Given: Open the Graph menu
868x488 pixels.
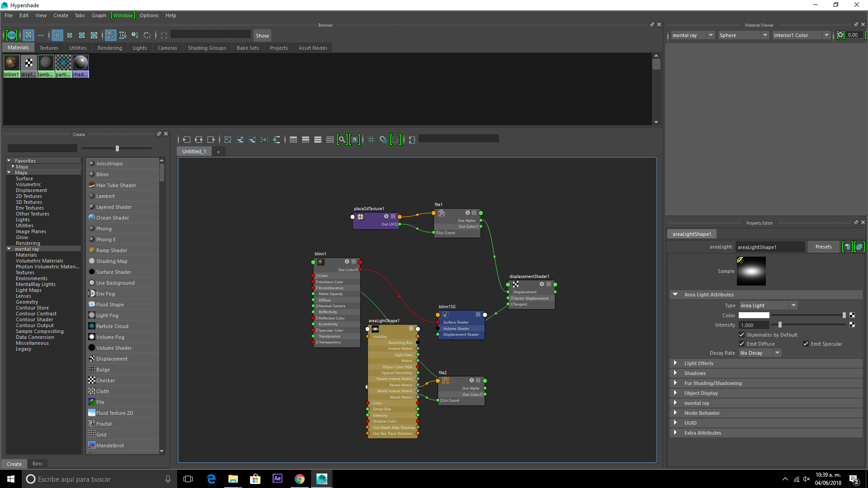Looking at the screenshot, I should click(99, 15).
